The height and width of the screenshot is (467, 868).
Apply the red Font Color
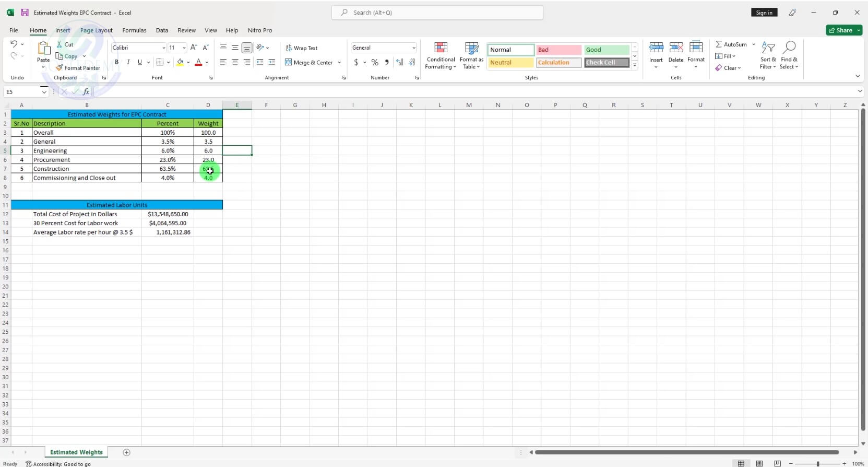[x=198, y=62]
